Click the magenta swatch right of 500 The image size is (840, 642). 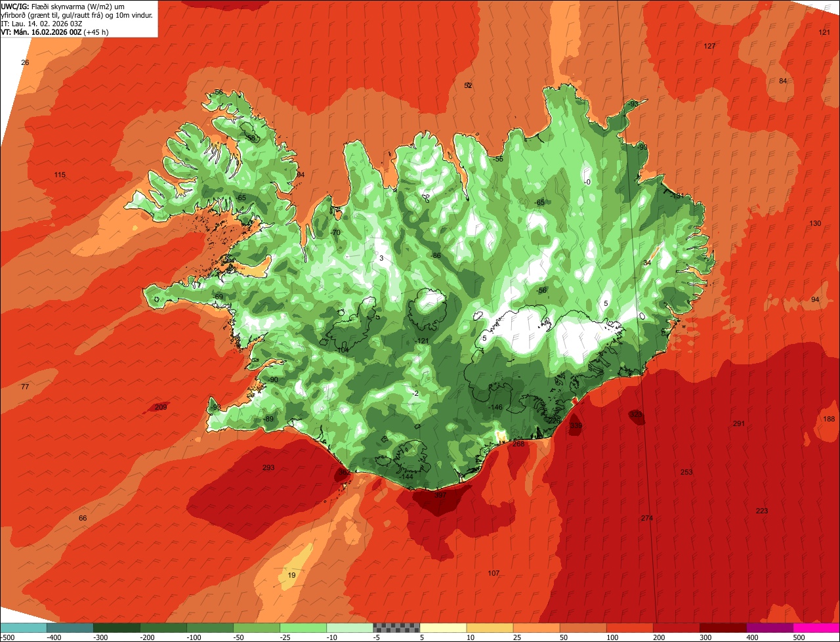[816, 628]
